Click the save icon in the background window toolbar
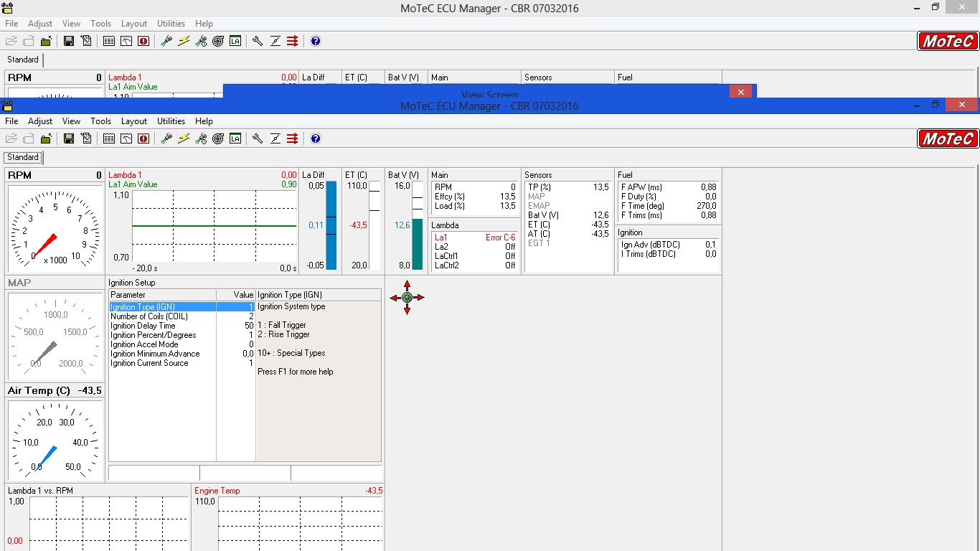The height and width of the screenshot is (551, 980). pos(69,41)
